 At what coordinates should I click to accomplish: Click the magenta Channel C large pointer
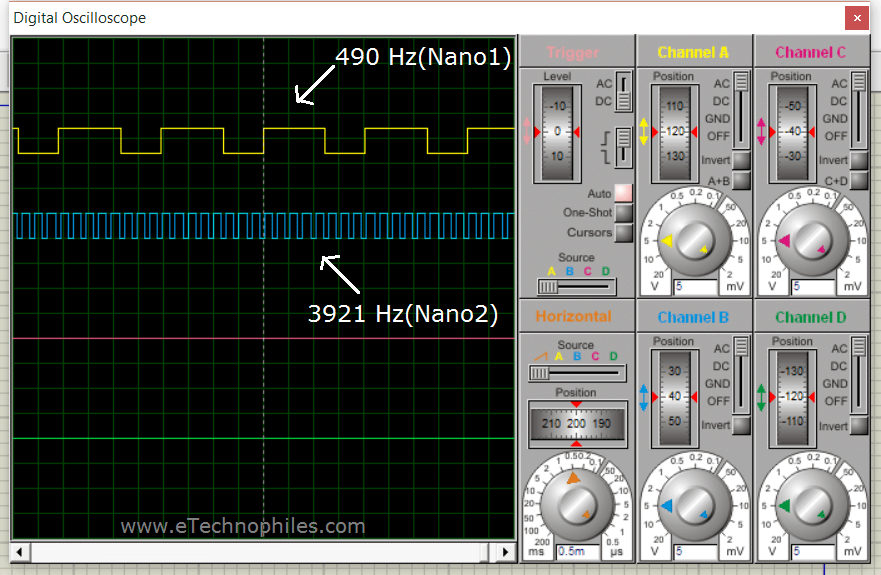(784, 241)
